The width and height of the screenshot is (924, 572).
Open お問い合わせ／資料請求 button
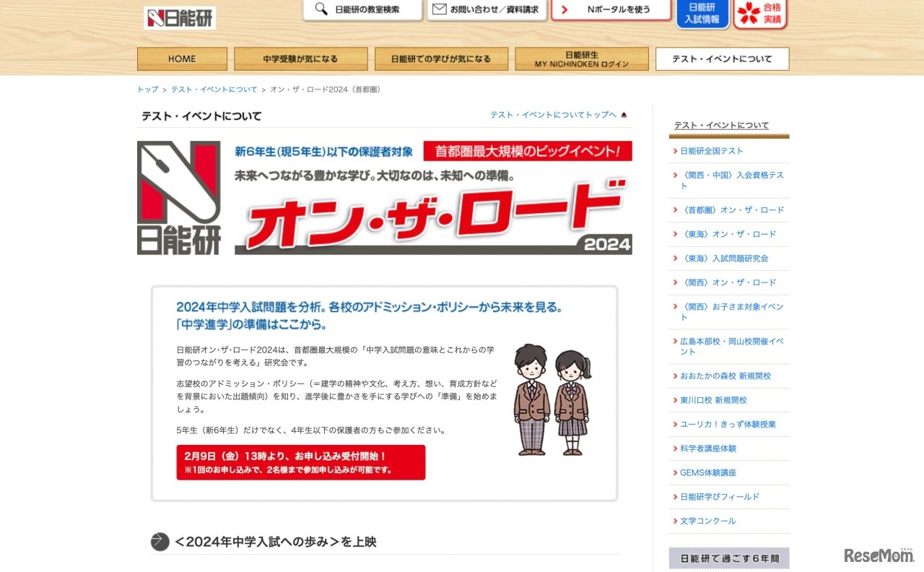click(486, 10)
